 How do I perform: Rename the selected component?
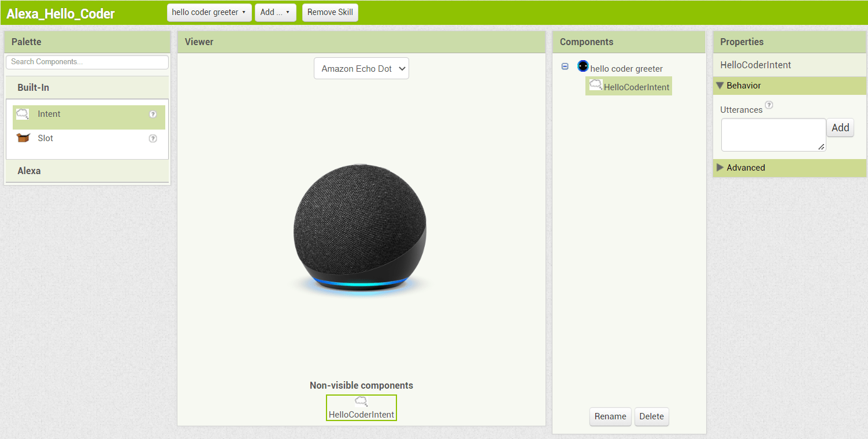click(x=610, y=416)
